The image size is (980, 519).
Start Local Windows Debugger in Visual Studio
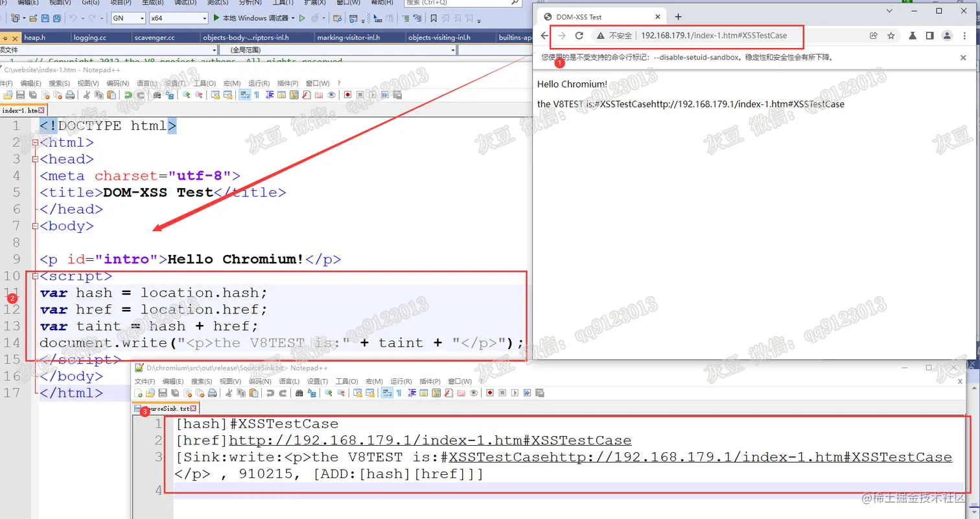click(x=251, y=18)
